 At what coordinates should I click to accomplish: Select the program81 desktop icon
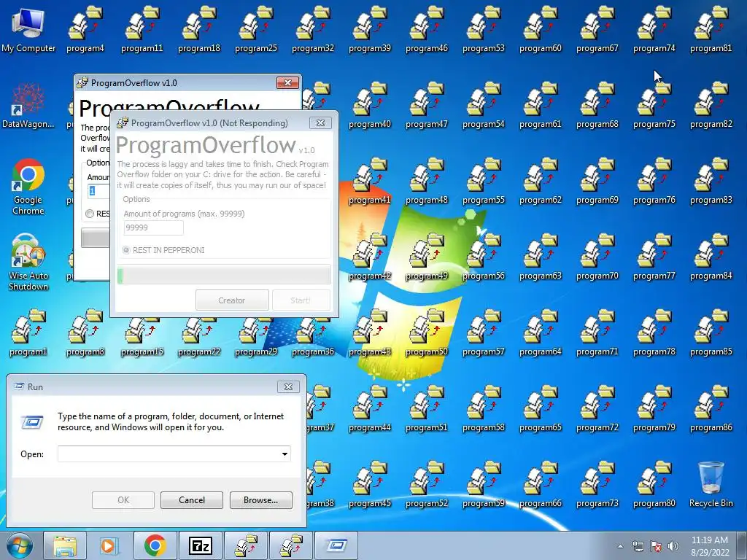[x=711, y=29]
